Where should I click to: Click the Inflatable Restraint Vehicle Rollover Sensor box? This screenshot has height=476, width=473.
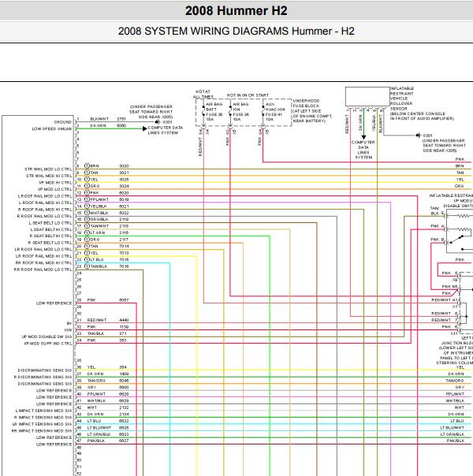click(x=367, y=96)
